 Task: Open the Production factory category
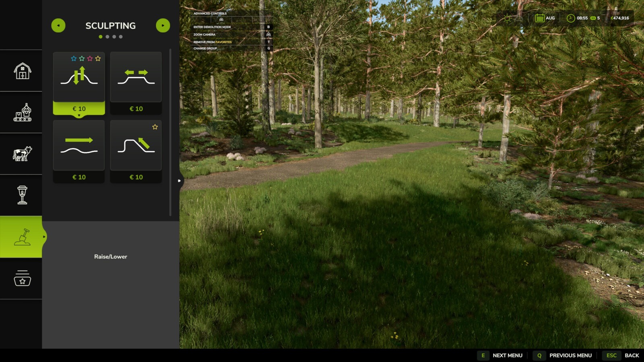coord(22,113)
